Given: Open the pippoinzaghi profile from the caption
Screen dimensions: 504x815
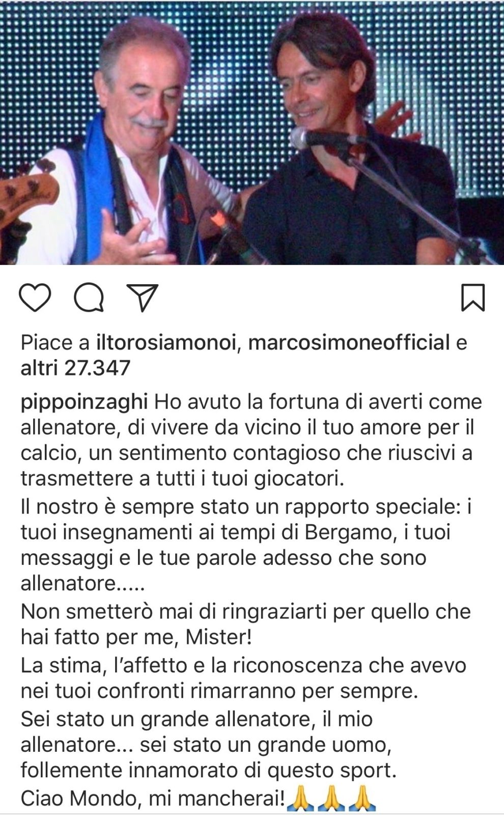Looking at the screenshot, I should (x=84, y=402).
